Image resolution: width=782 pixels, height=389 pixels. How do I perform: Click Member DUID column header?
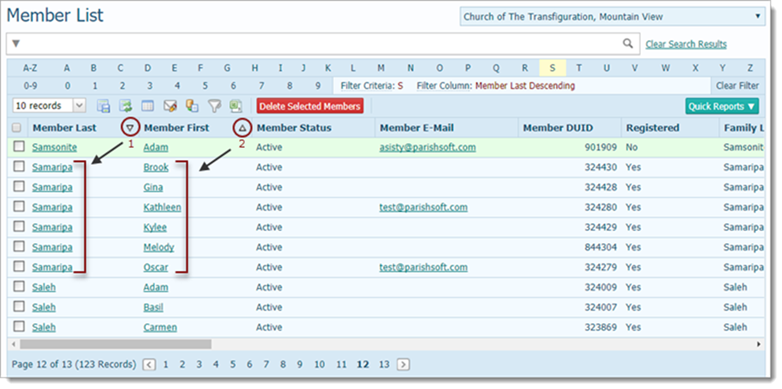point(558,128)
